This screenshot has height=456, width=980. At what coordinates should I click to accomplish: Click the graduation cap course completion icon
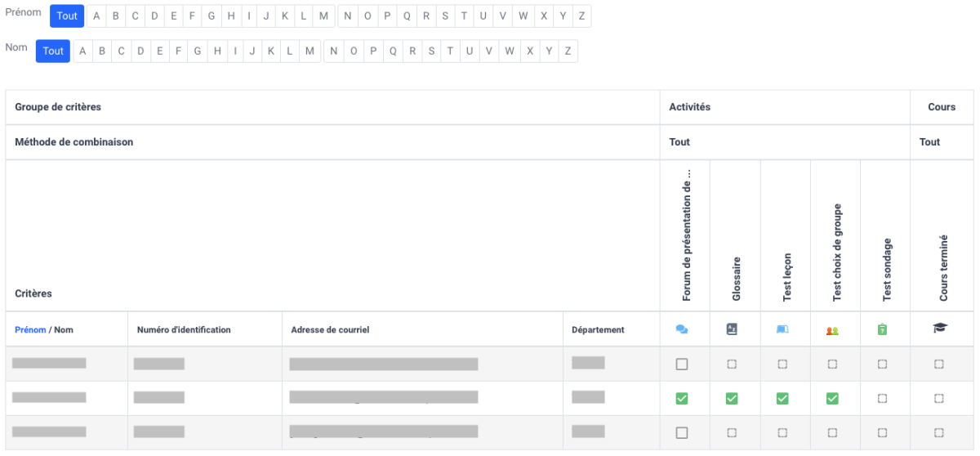pyautogui.click(x=939, y=329)
